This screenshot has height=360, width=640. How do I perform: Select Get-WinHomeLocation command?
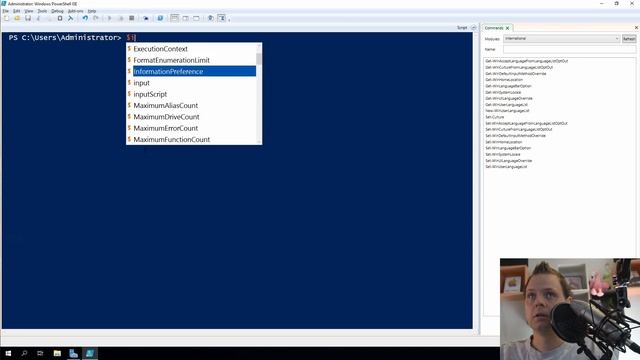point(504,80)
